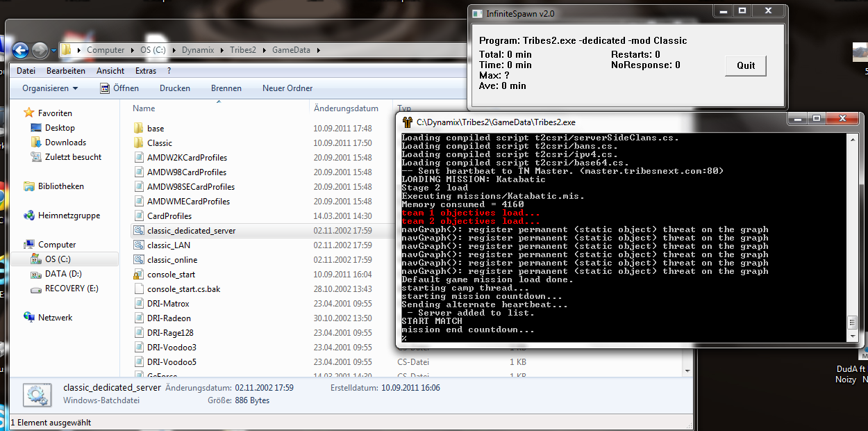
Task: Click the Explorer Back navigation arrow
Action: click(x=21, y=50)
